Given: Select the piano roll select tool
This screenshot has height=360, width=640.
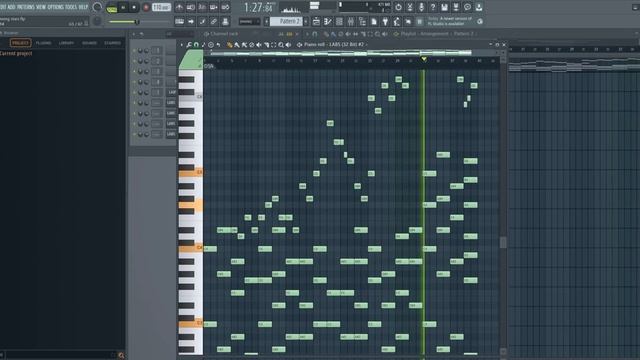Looking at the screenshot, I should [273, 45].
